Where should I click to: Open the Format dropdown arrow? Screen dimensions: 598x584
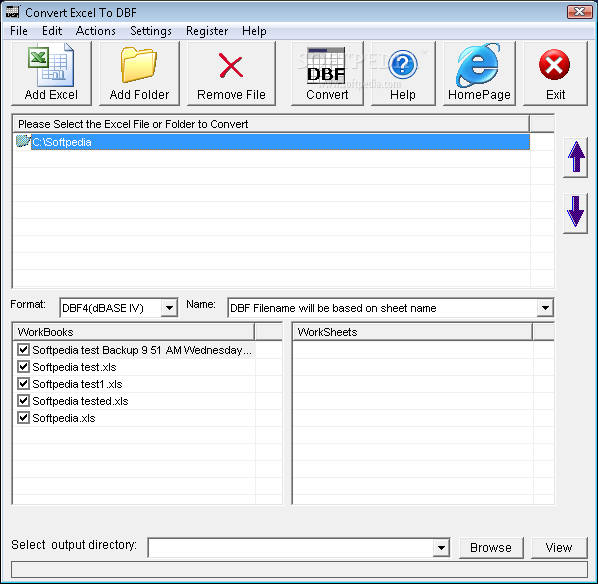tap(169, 308)
